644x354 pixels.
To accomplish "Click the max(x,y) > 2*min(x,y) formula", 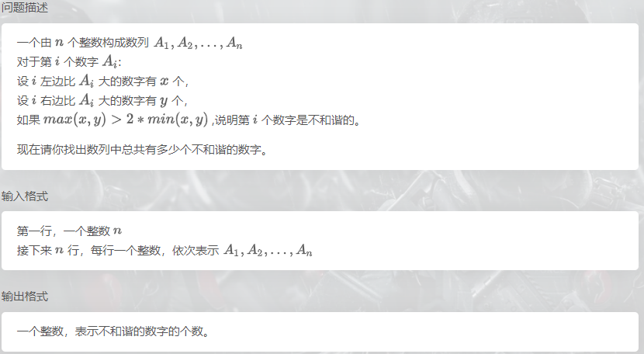I will coord(126,120).
